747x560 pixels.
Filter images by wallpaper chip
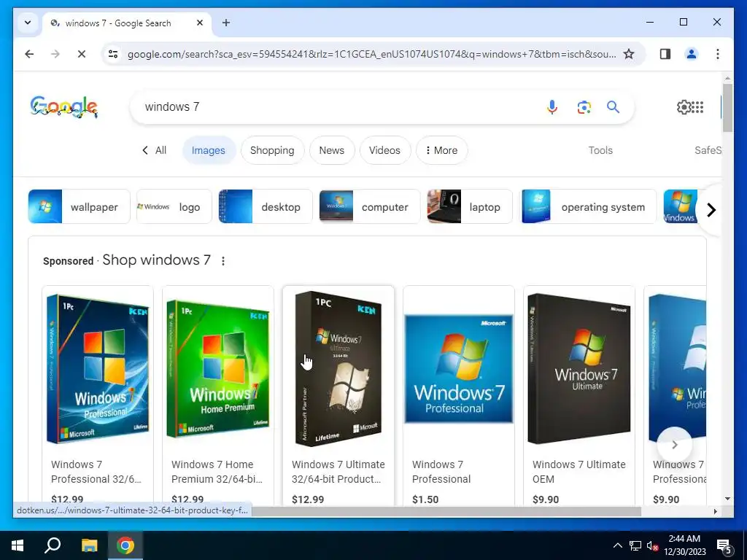click(x=79, y=206)
